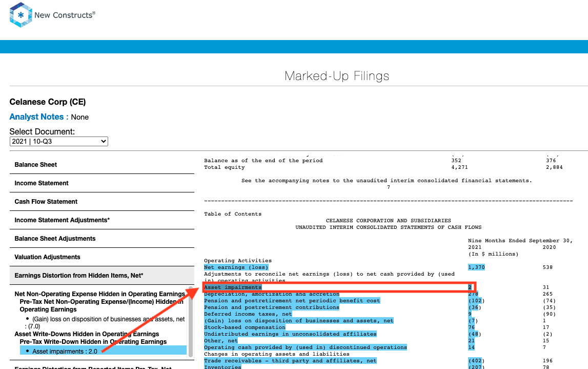Click 'Undistributed earnings in unconsolidated affiliates' line
This screenshot has height=369, width=588.
click(x=290, y=334)
